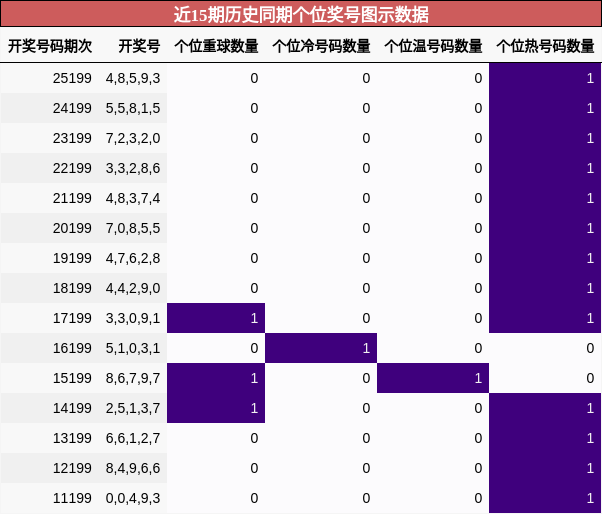Select period cell 22199
602x514 pixels.
coord(72,168)
